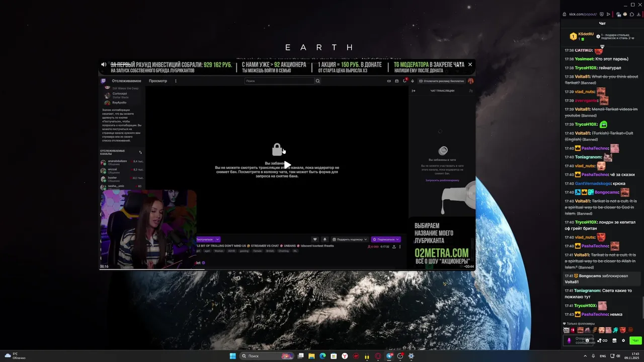Open File Explorer from taskbar
This screenshot has height=362, width=644.
point(311,356)
